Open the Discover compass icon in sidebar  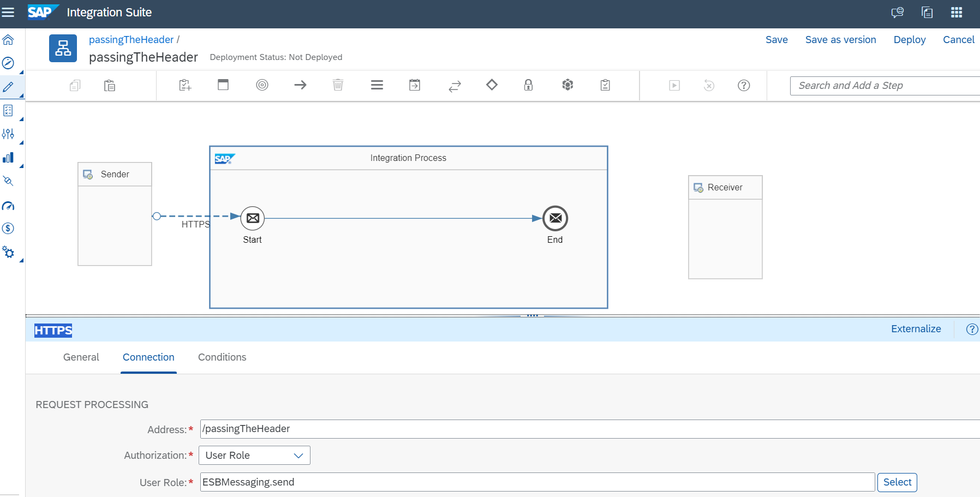pos(9,63)
